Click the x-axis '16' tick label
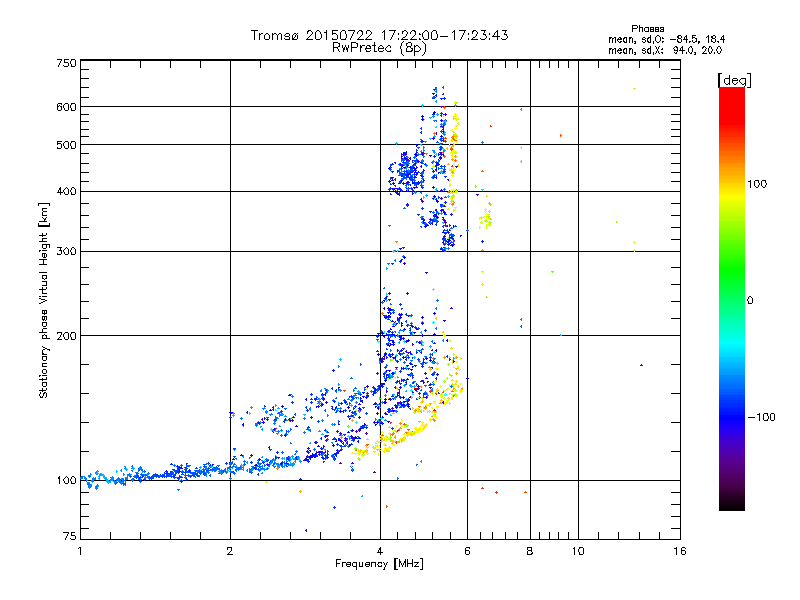Viewport: 800px width, 600px height. (680, 551)
